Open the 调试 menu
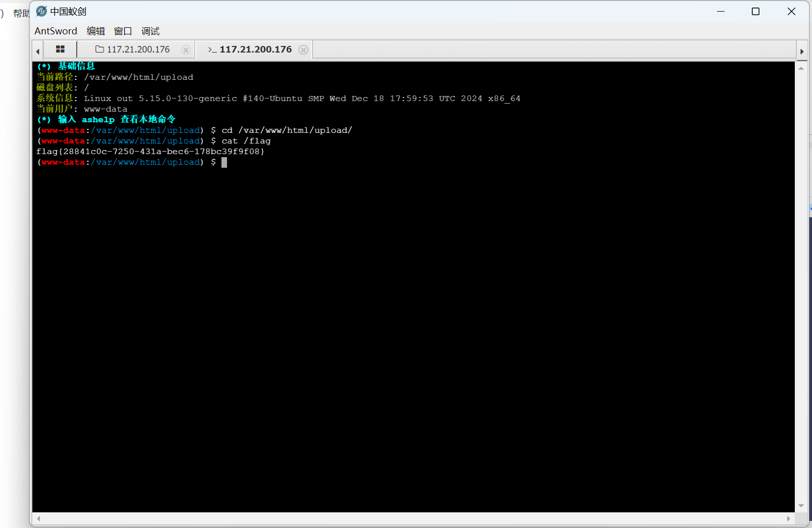Viewport: 812px width, 528px height. point(150,31)
